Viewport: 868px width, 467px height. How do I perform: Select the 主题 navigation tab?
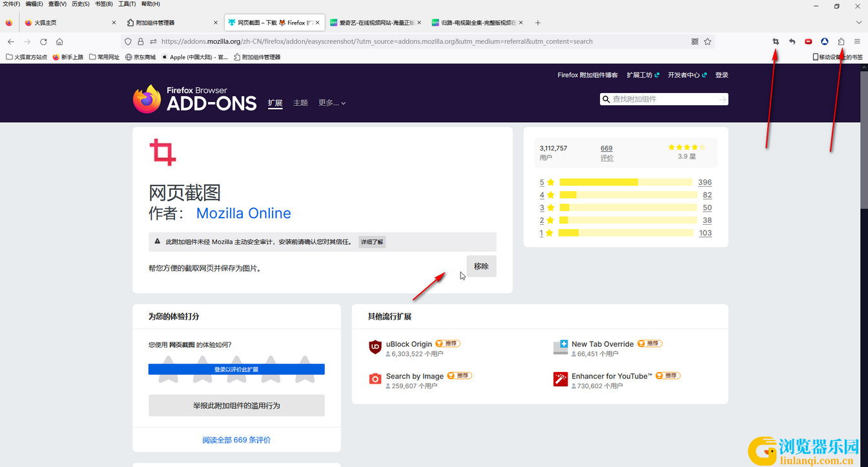point(300,103)
